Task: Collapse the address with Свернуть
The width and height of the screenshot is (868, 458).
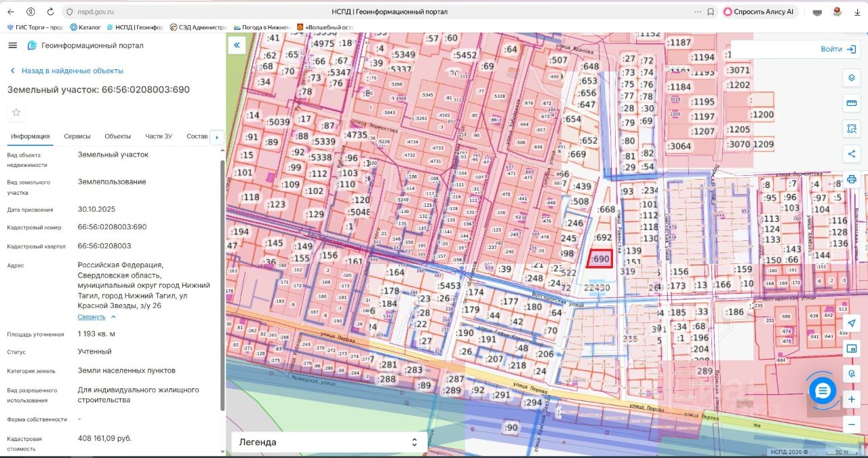Action: (96, 317)
